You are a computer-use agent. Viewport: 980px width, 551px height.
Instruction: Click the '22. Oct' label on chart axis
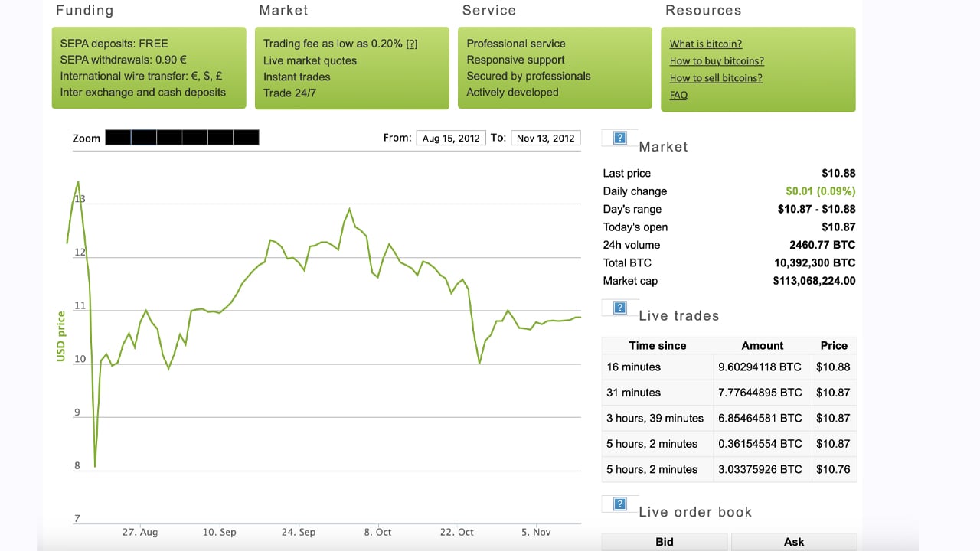coord(456,533)
